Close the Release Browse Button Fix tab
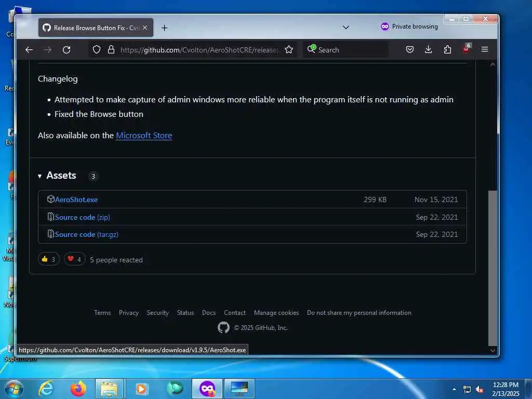The height and width of the screenshot is (399, 532). tap(145, 28)
